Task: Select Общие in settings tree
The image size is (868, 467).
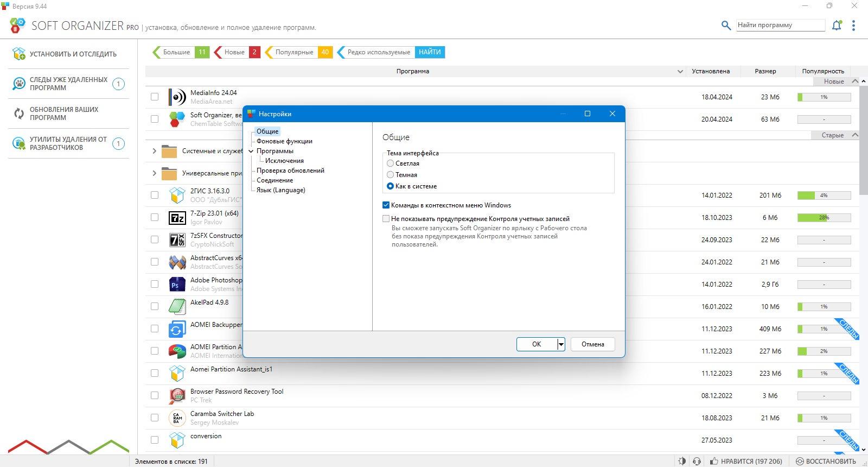Action: click(267, 131)
